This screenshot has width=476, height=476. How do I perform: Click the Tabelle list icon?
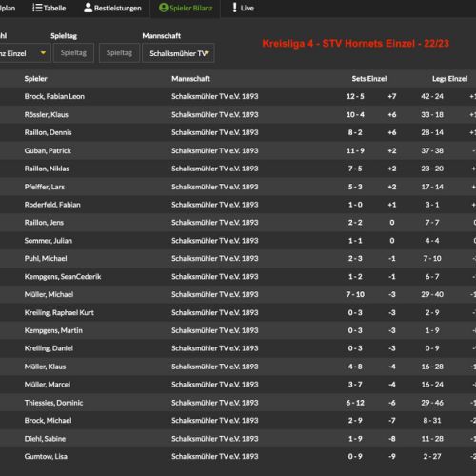pyautogui.click(x=37, y=8)
